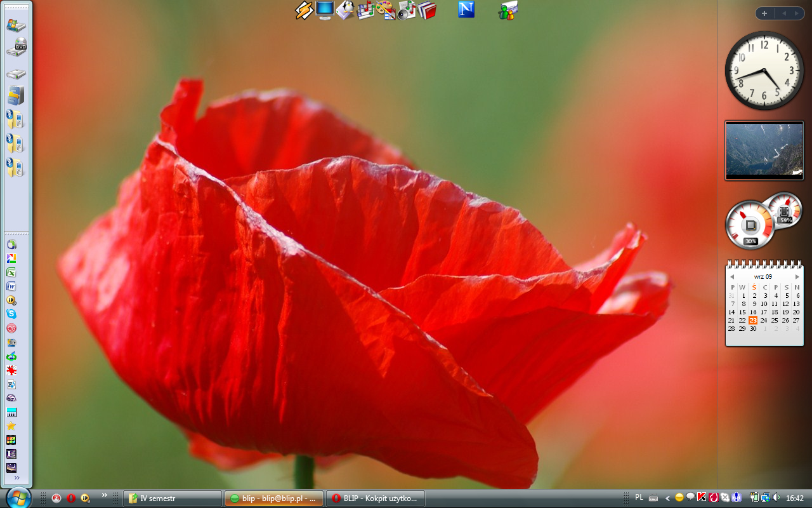
Task: Open the DVD drive shortcut
Action: pyautogui.click(x=16, y=48)
